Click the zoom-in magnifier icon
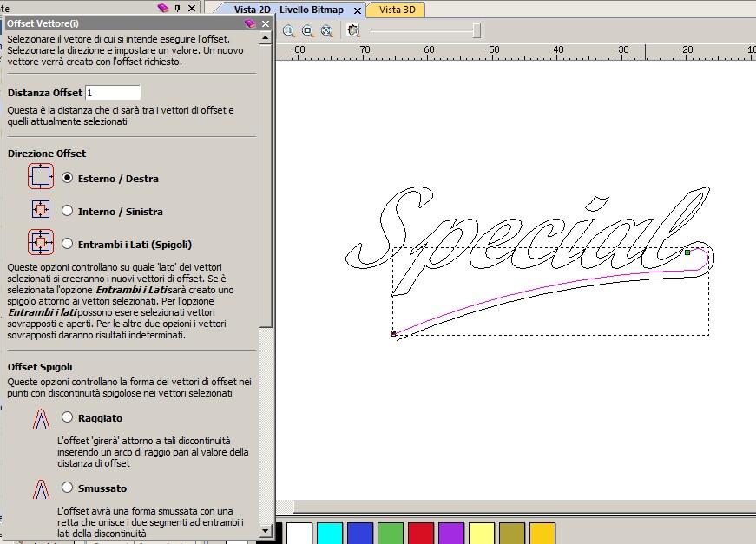This screenshot has width=756, height=544. coord(288,29)
